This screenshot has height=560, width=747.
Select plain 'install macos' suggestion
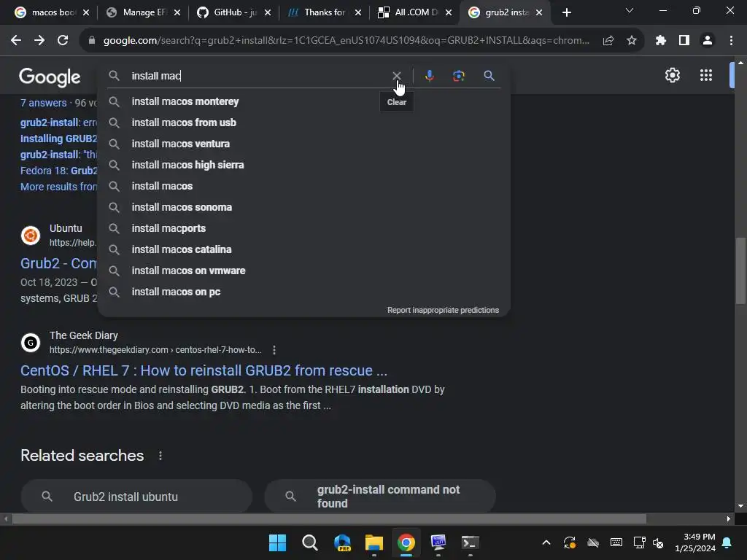coord(304,186)
